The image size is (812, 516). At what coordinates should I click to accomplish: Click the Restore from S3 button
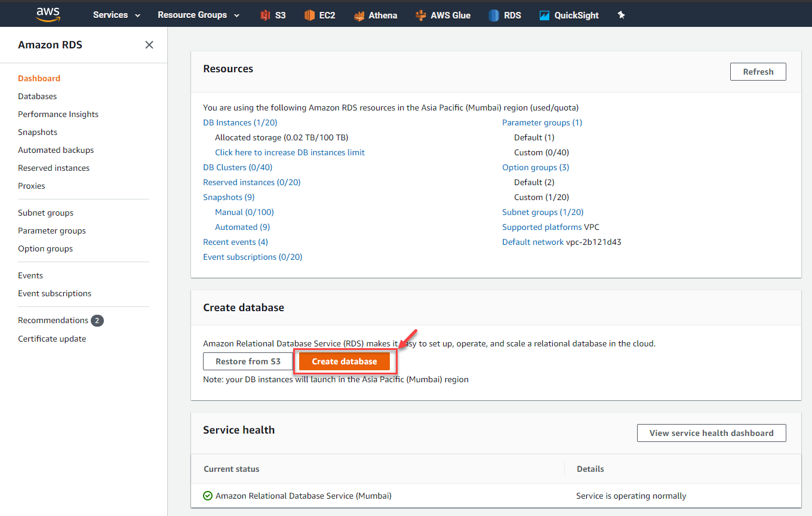pos(248,361)
